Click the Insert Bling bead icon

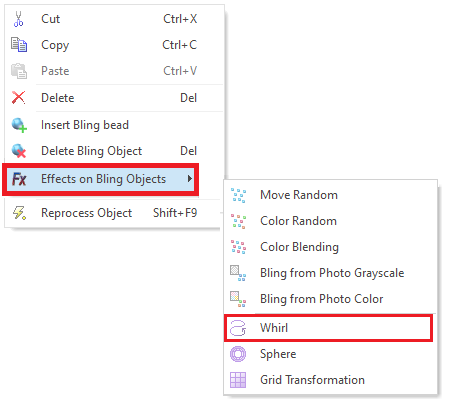[x=19, y=125]
